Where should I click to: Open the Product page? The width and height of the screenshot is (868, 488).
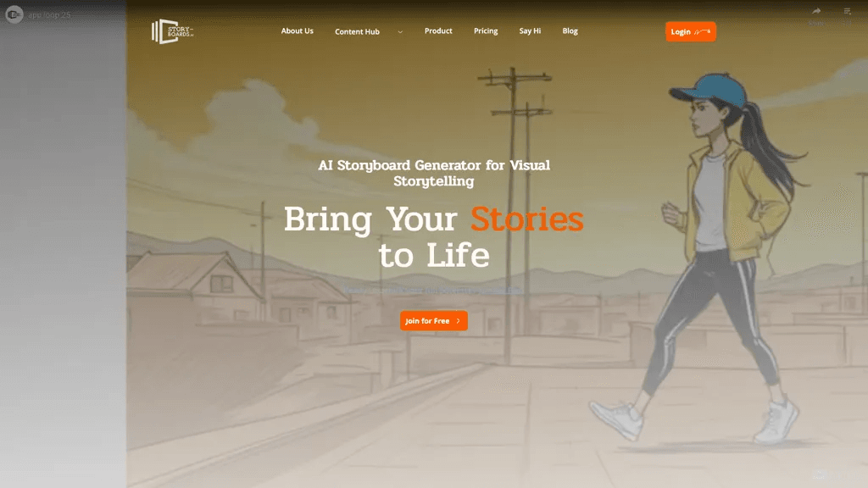click(438, 31)
